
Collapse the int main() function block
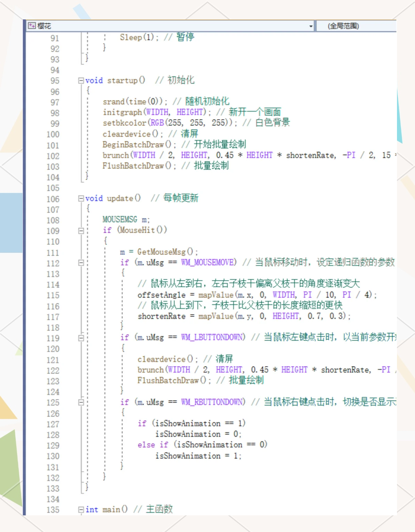pos(81,510)
